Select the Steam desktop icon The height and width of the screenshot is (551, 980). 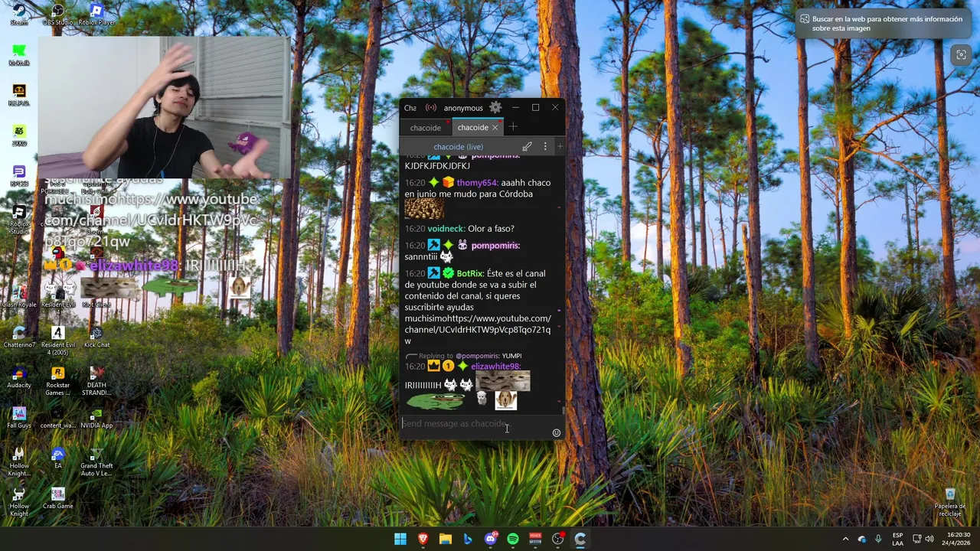[x=19, y=14]
